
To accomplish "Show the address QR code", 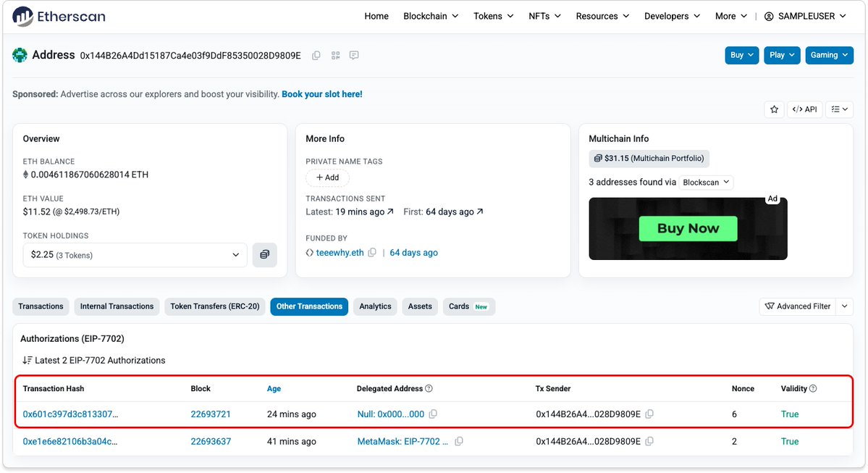I will tap(335, 55).
